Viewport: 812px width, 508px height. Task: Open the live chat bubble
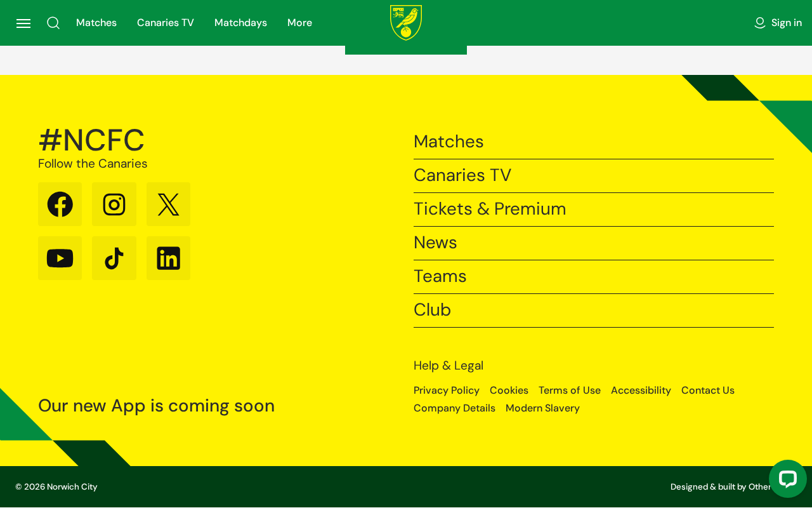788,479
